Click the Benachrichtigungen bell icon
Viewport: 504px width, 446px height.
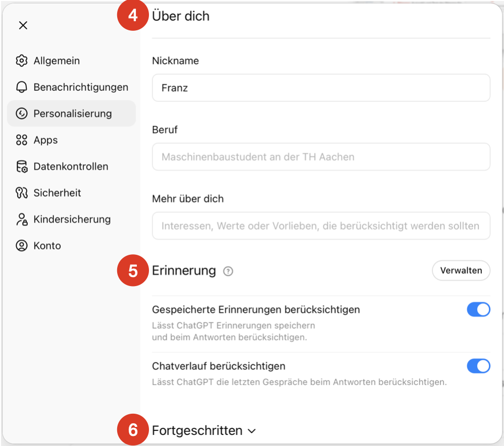tap(21, 87)
